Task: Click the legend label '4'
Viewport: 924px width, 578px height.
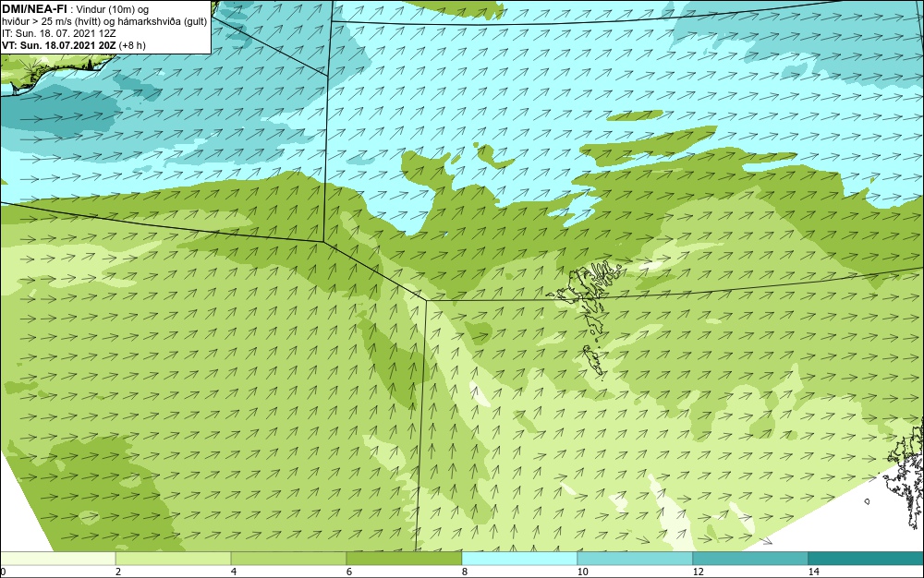Action: click(234, 572)
